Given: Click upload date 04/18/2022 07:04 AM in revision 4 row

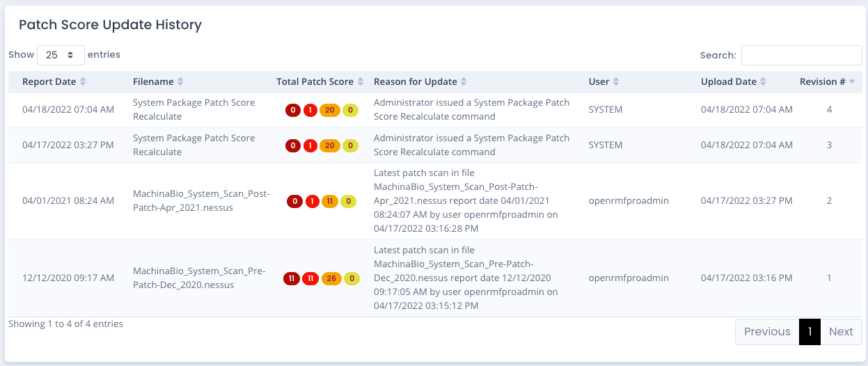Looking at the screenshot, I should click(747, 110).
